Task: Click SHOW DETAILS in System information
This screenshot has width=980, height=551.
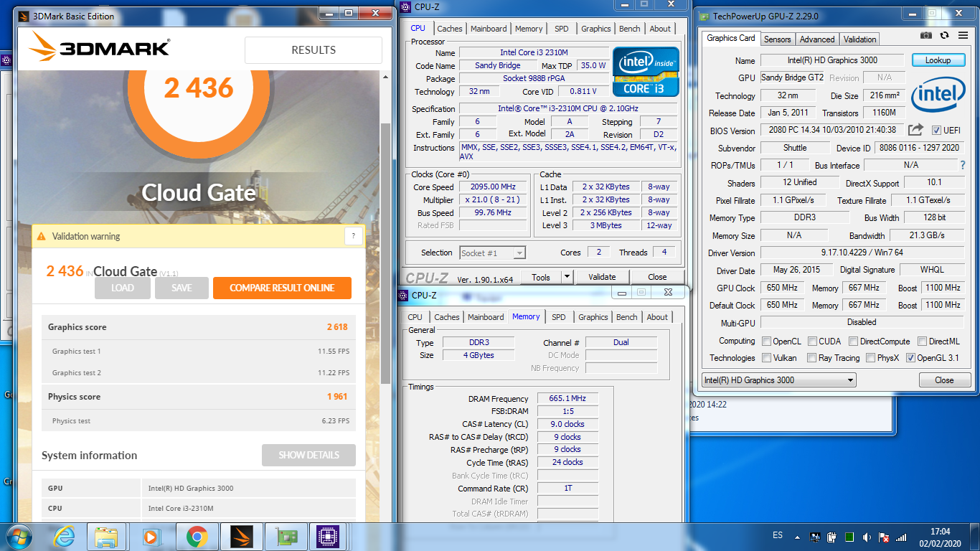Action: pos(308,455)
